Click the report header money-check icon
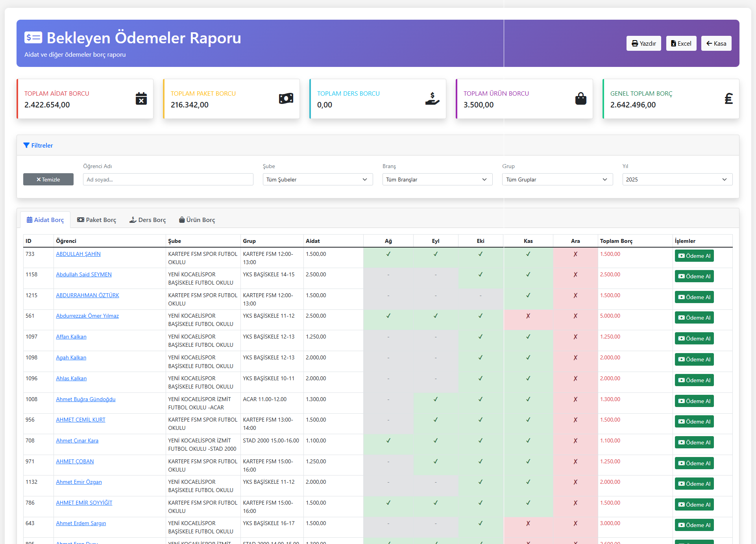The image size is (756, 544). tap(33, 38)
